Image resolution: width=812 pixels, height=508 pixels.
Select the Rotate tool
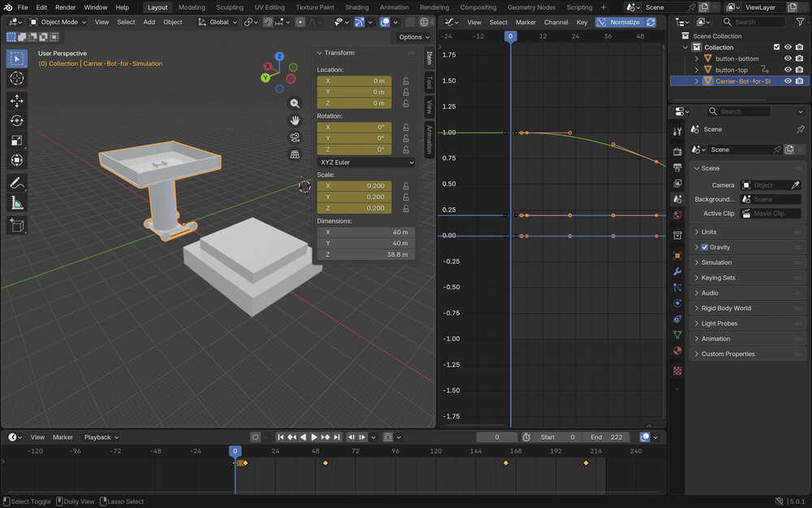click(x=16, y=120)
